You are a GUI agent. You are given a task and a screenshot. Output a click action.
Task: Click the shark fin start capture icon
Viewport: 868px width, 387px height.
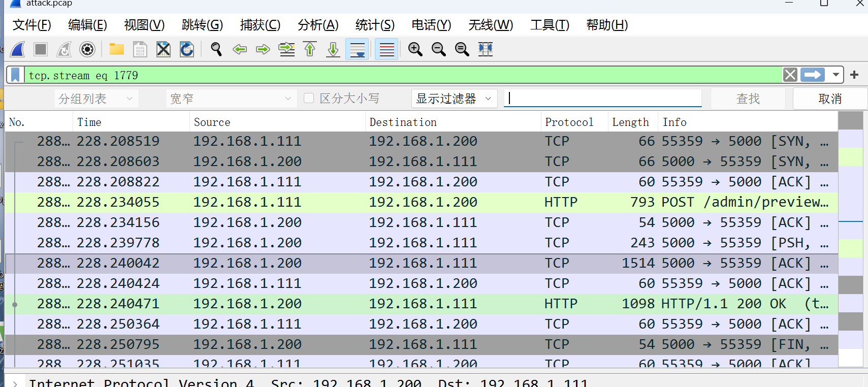[18, 49]
